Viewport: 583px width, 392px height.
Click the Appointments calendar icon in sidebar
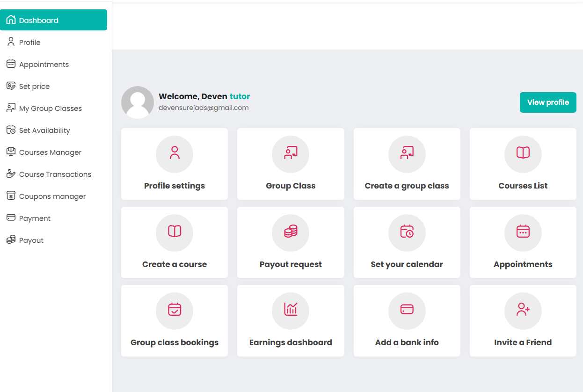point(11,64)
